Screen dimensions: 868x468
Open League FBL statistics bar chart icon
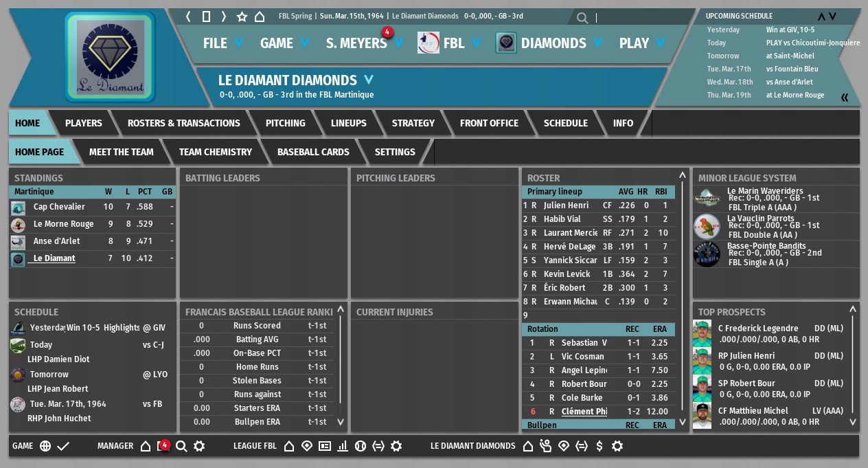coord(342,446)
